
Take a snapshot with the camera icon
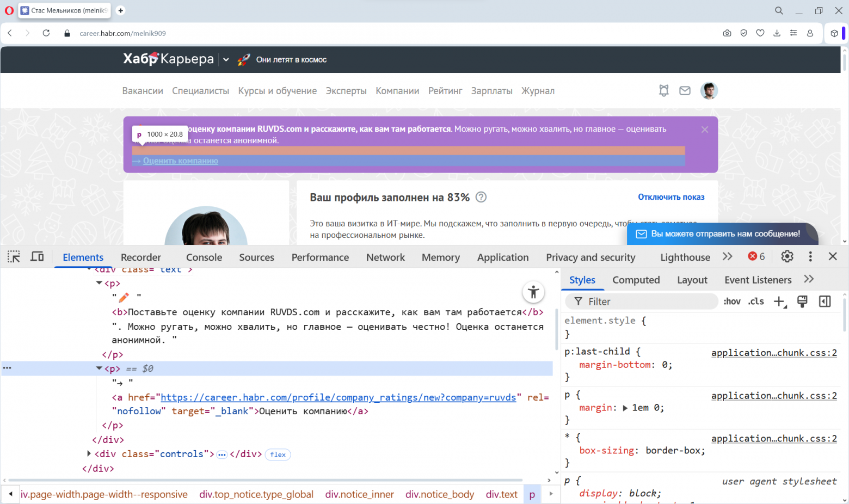coord(727,33)
